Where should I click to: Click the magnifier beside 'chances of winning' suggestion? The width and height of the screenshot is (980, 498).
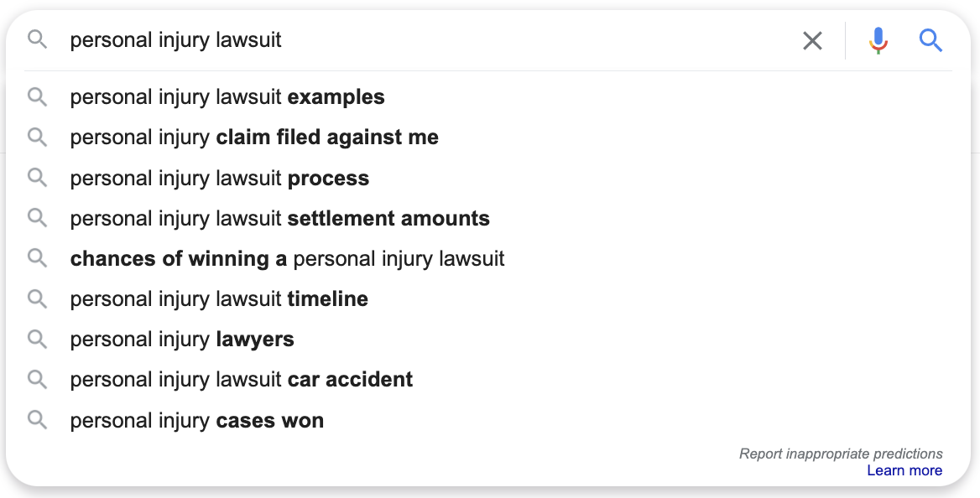[x=37, y=258]
